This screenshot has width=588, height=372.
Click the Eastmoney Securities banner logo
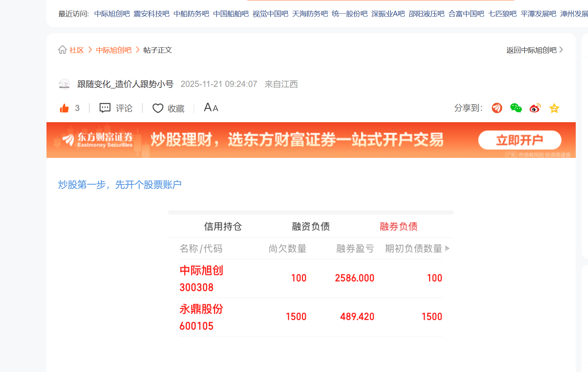97,140
